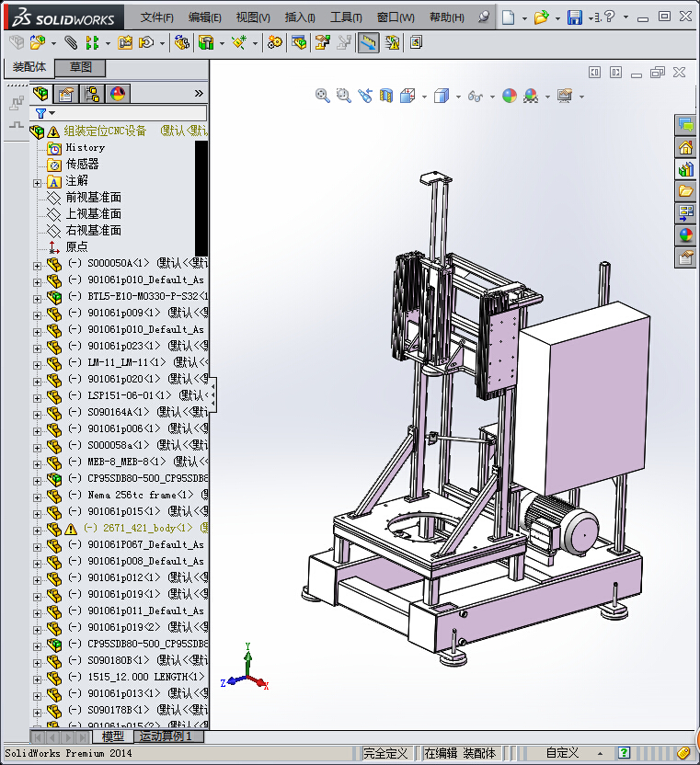700x765 pixels.
Task: Open the 文件(F) menu
Action: [156, 17]
